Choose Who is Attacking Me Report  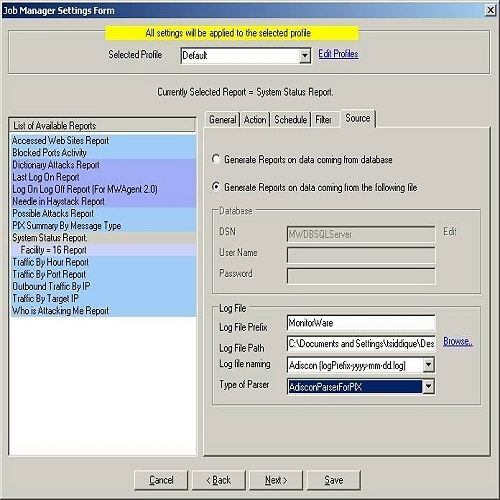[103, 311]
